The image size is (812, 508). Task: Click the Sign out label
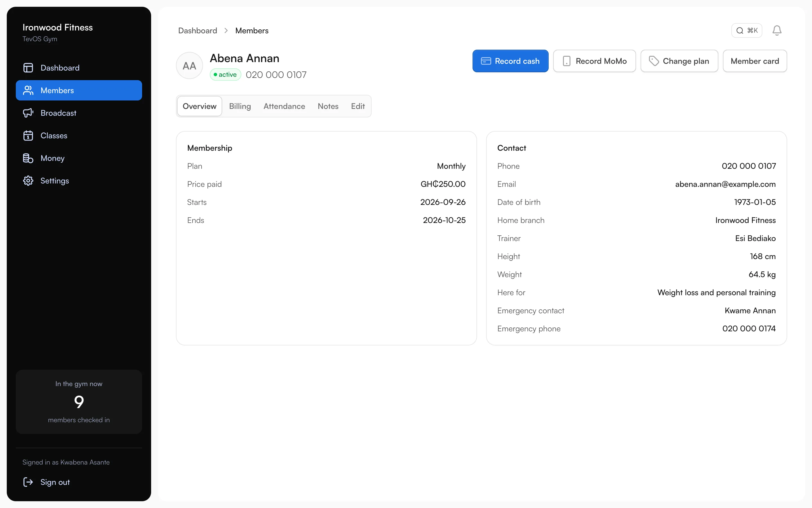(55, 482)
